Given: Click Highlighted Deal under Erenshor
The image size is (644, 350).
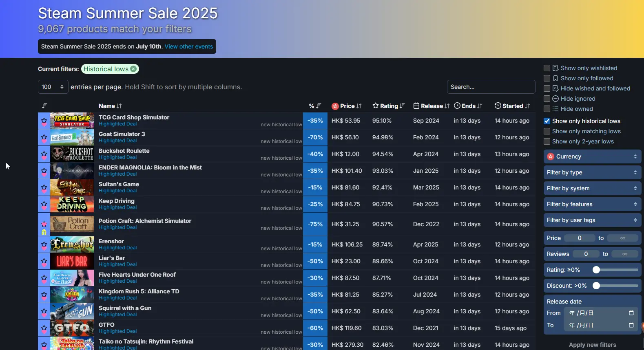Looking at the screenshot, I should click(117, 248).
